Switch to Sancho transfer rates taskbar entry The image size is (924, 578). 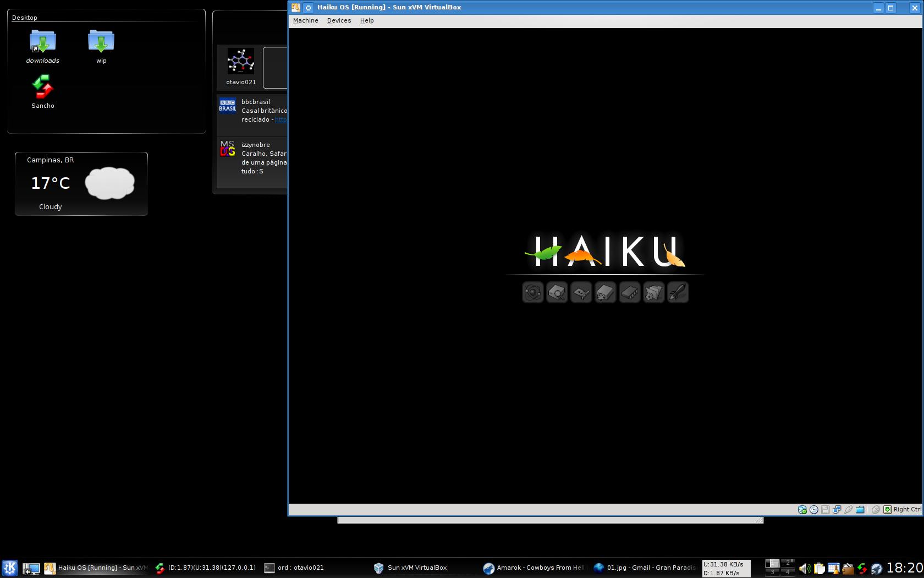[205, 568]
